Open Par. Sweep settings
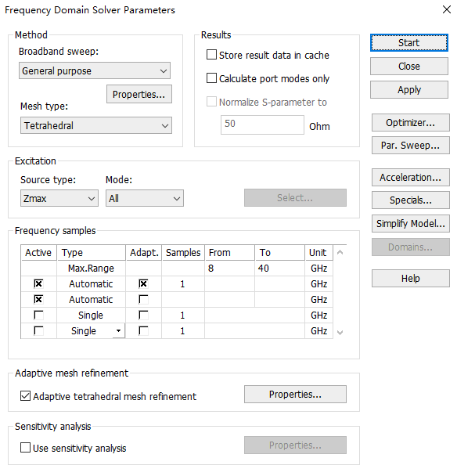 point(410,146)
